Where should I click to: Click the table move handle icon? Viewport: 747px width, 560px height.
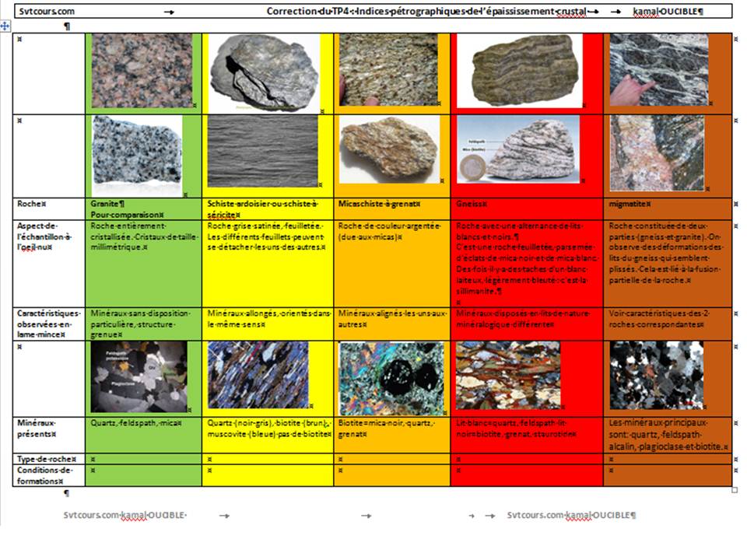pyautogui.click(x=6, y=26)
